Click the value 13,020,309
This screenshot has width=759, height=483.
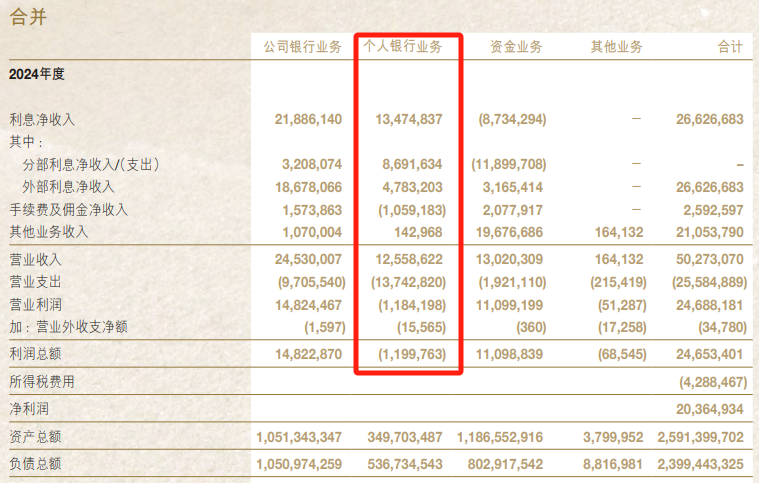tap(509, 259)
